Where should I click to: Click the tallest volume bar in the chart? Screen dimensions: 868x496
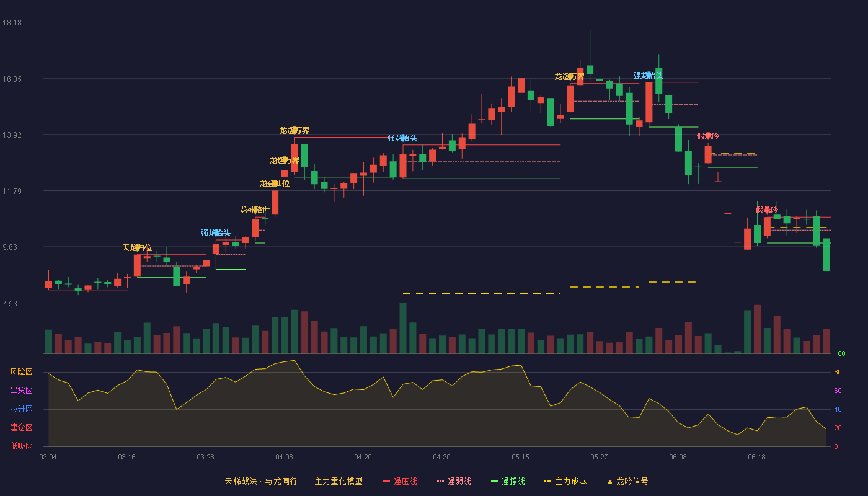[403, 328]
